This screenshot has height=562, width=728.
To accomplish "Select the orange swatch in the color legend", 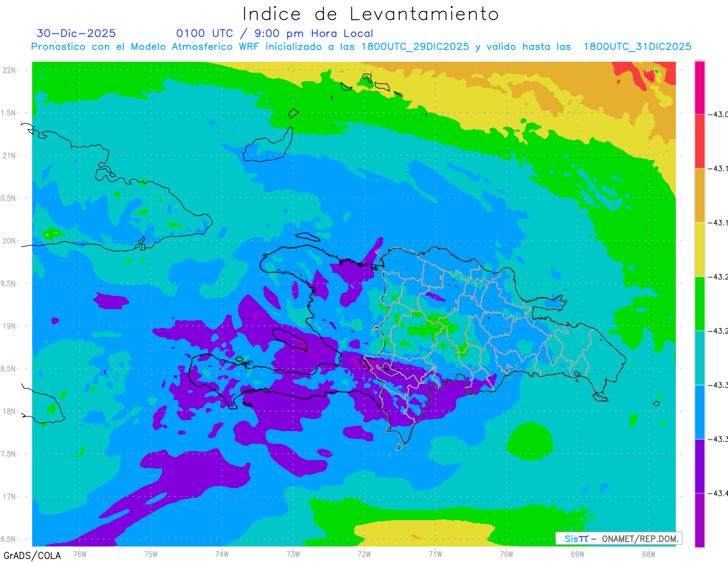I will 699,195.
